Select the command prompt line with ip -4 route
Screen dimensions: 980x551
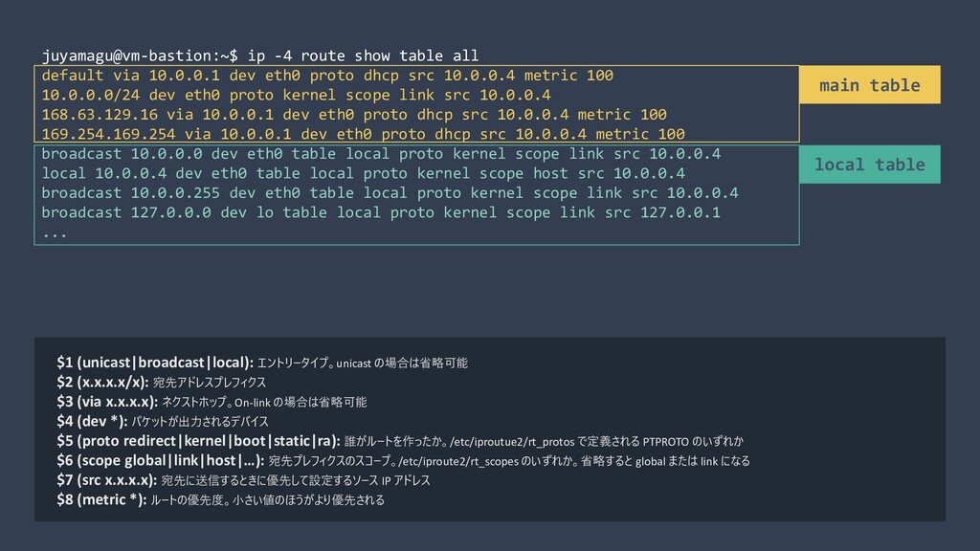(x=260, y=55)
